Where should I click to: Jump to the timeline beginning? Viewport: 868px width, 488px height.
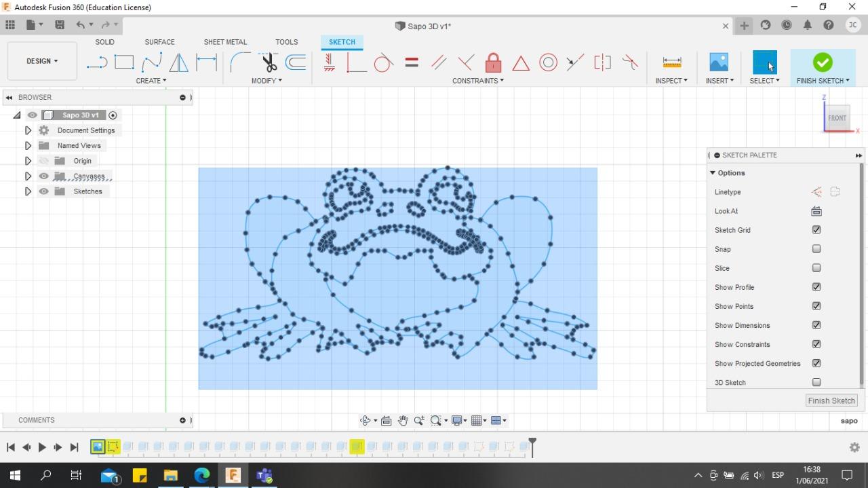[x=10, y=447]
